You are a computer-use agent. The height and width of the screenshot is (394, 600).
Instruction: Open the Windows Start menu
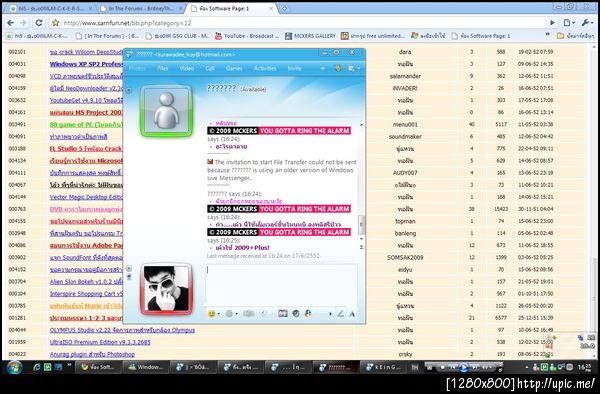pos(15,368)
